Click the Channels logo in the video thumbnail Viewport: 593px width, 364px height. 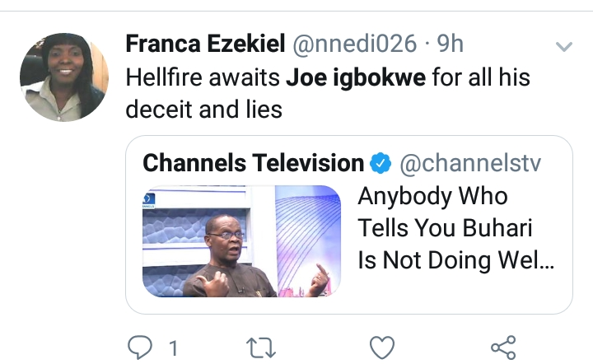pos(148,198)
